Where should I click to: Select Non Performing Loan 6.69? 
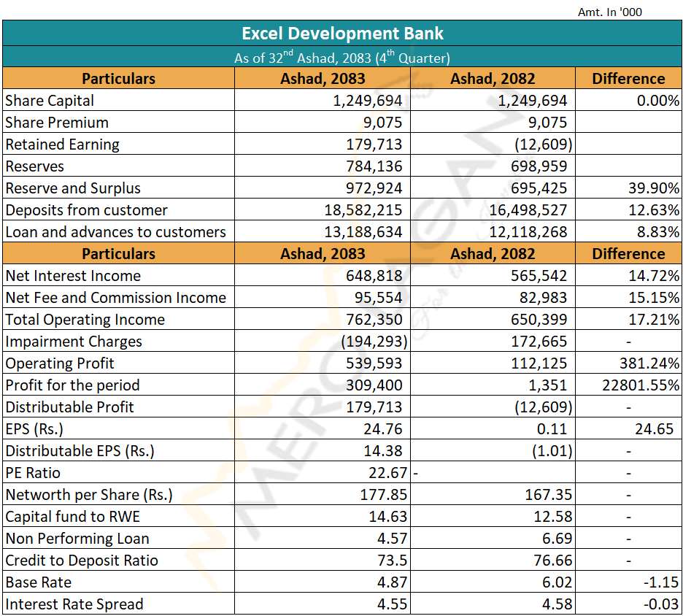[x=557, y=539]
